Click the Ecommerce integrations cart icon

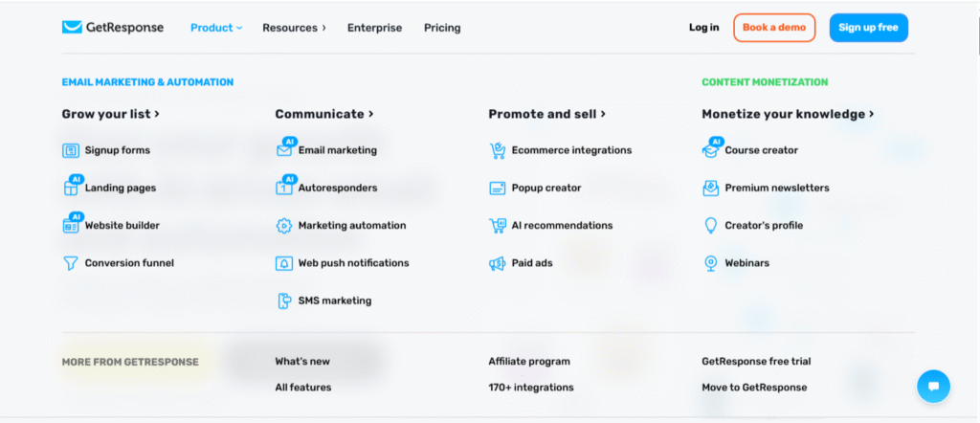point(497,150)
